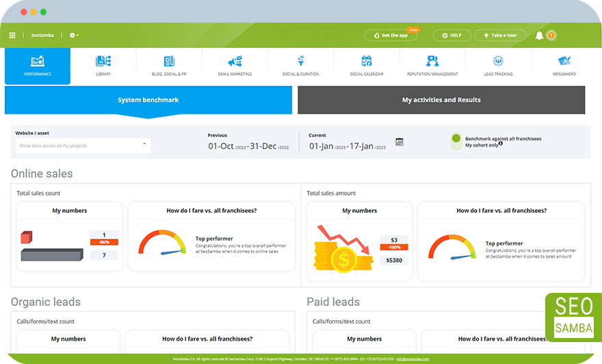Click the notifications bell icon

click(x=539, y=36)
